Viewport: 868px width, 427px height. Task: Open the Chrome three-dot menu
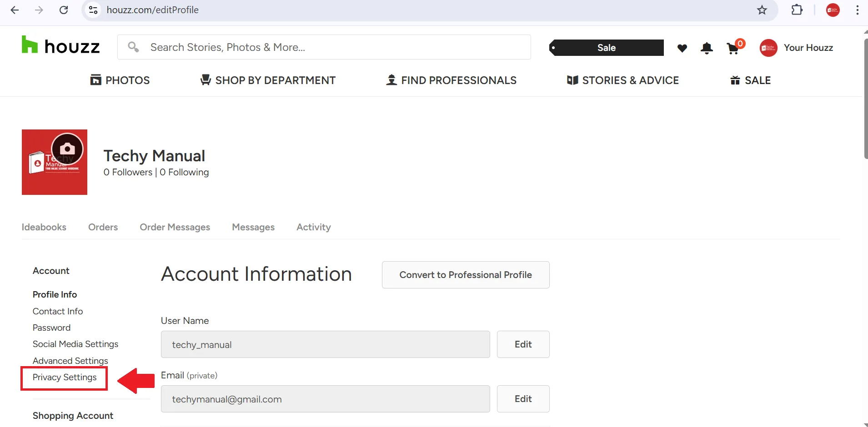point(858,10)
